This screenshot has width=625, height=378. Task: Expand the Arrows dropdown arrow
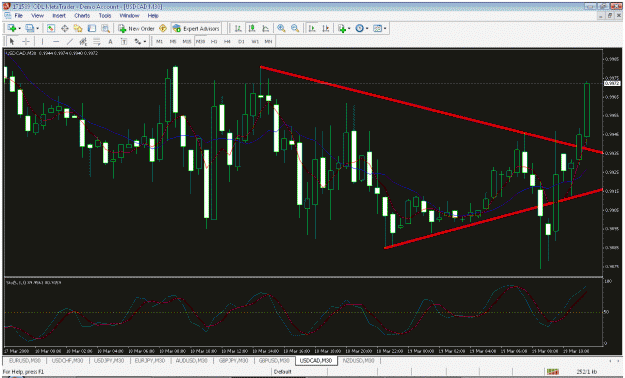pos(145,41)
